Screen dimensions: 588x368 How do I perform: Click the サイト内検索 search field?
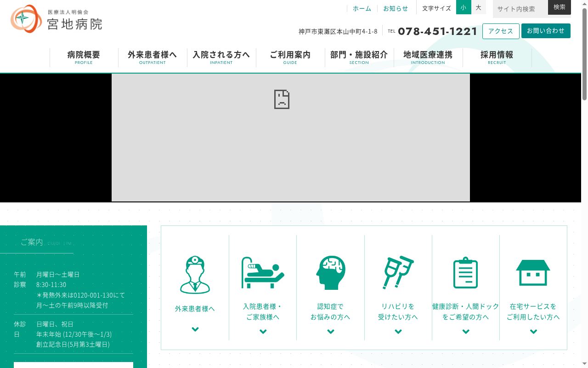point(520,9)
